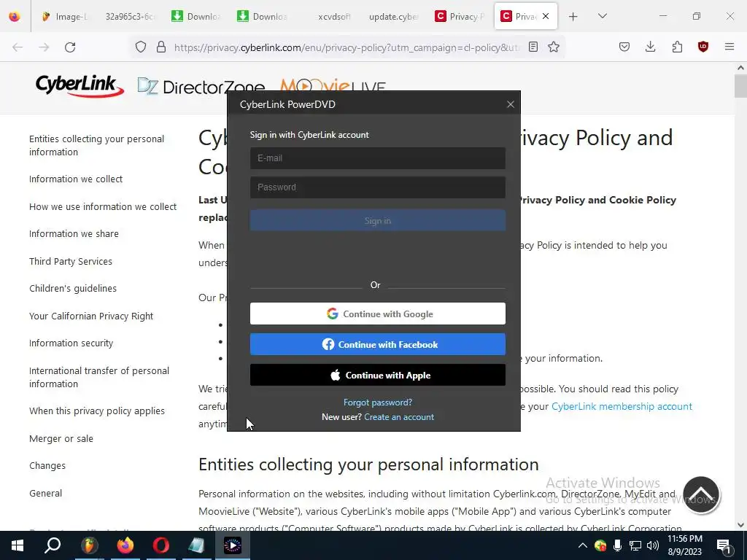Image resolution: width=747 pixels, height=560 pixels.
Task: Switch to the Image-L tab
Action: [65, 17]
